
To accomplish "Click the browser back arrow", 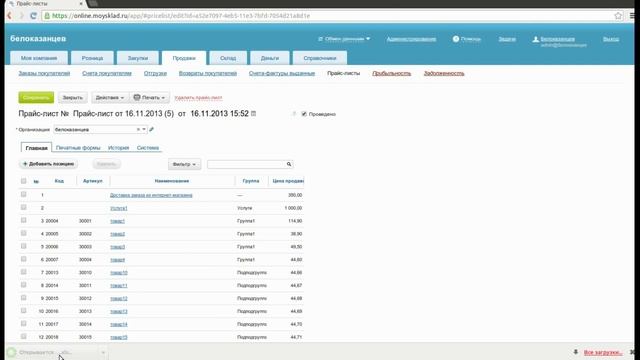I will tap(9, 16).
